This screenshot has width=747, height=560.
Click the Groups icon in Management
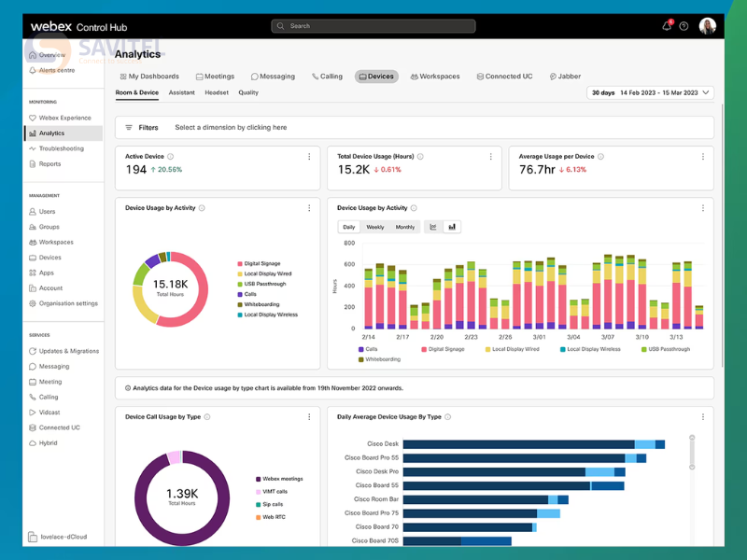[x=33, y=227]
